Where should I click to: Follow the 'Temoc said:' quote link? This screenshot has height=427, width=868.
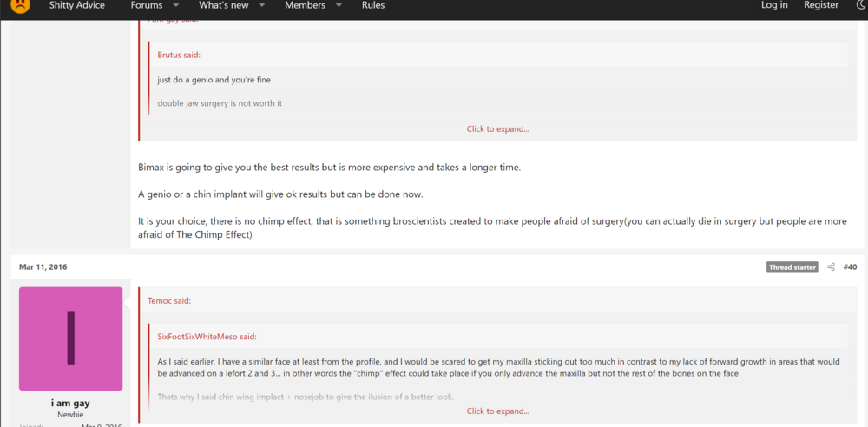169,301
